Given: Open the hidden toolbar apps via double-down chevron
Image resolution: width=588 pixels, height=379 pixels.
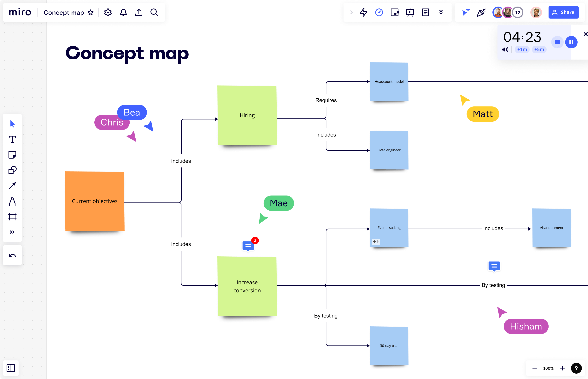Looking at the screenshot, I should click(x=441, y=12).
